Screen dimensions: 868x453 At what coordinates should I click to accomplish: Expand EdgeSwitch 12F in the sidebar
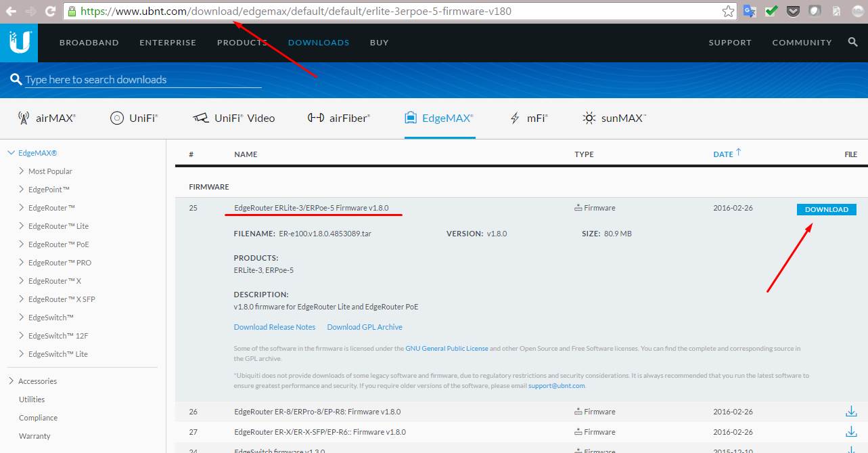click(x=22, y=336)
